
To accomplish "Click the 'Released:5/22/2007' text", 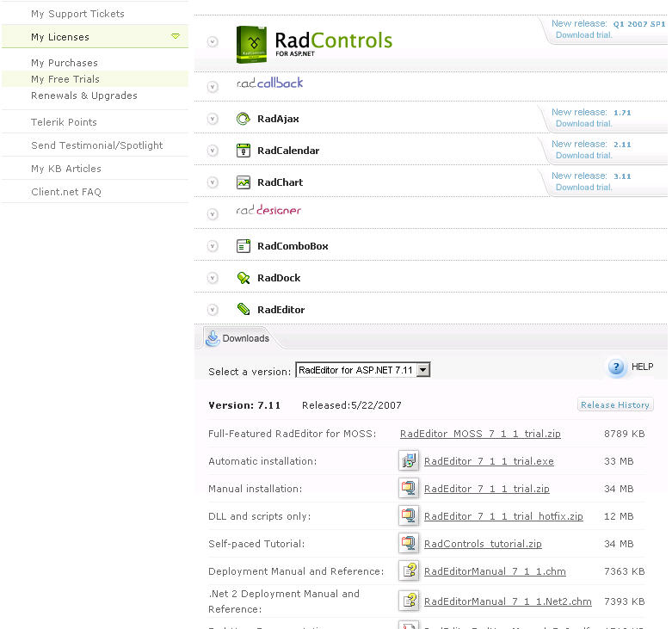I will pyautogui.click(x=351, y=405).
